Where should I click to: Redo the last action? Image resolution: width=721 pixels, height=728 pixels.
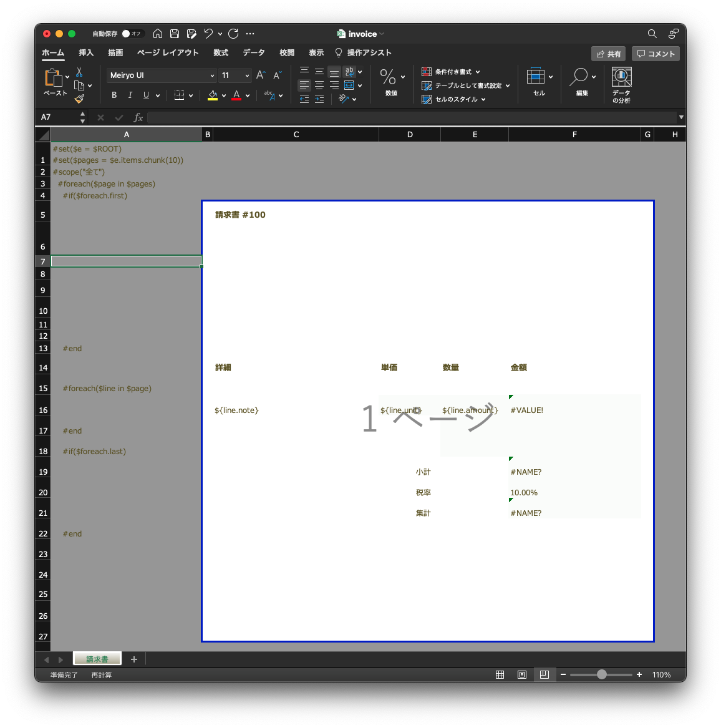(x=233, y=34)
